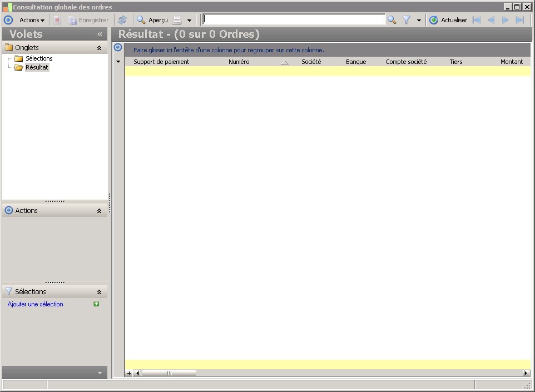Click the sort triangle in Numéro column
Viewport: 535px width, 392px height.
tap(285, 62)
